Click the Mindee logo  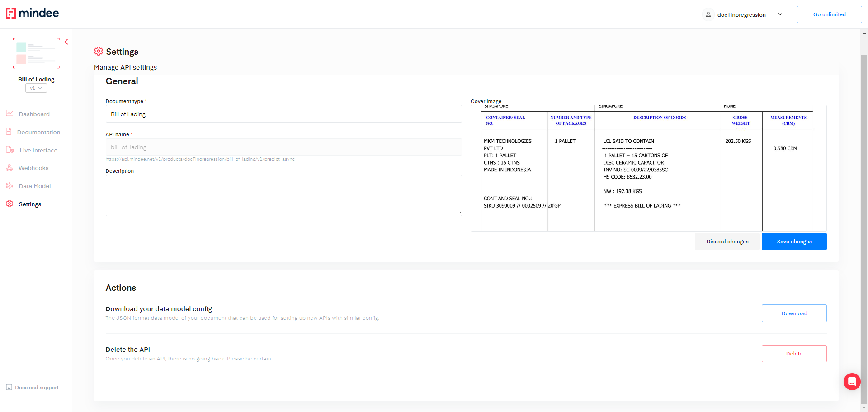tap(32, 13)
